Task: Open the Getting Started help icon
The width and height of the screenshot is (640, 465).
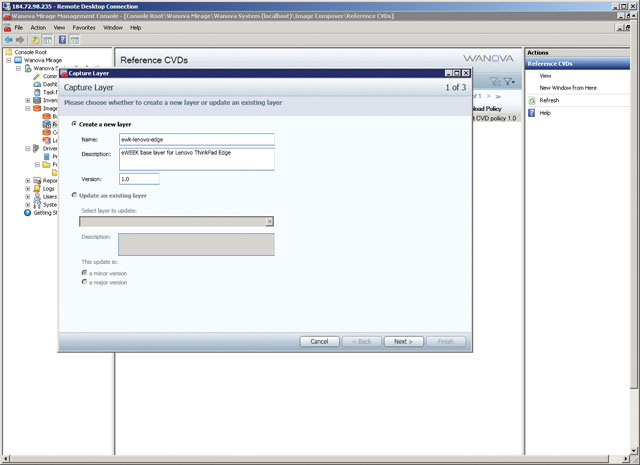Action: click(27, 213)
